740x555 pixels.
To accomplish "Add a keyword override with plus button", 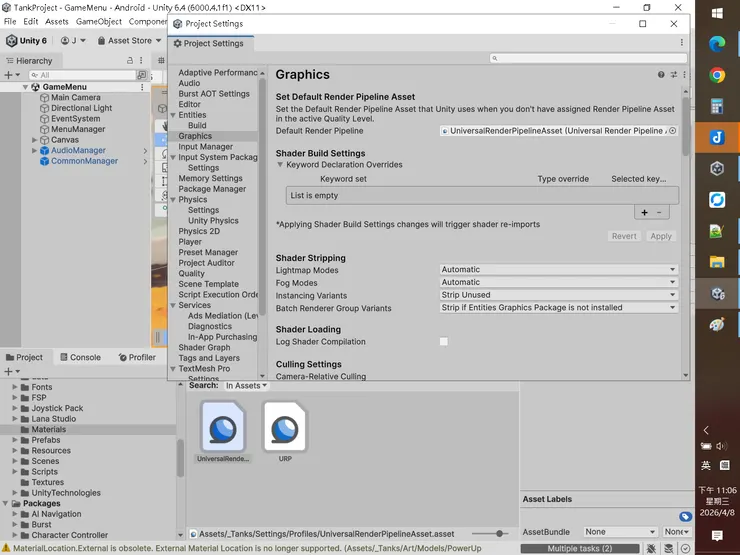I will pos(644,212).
